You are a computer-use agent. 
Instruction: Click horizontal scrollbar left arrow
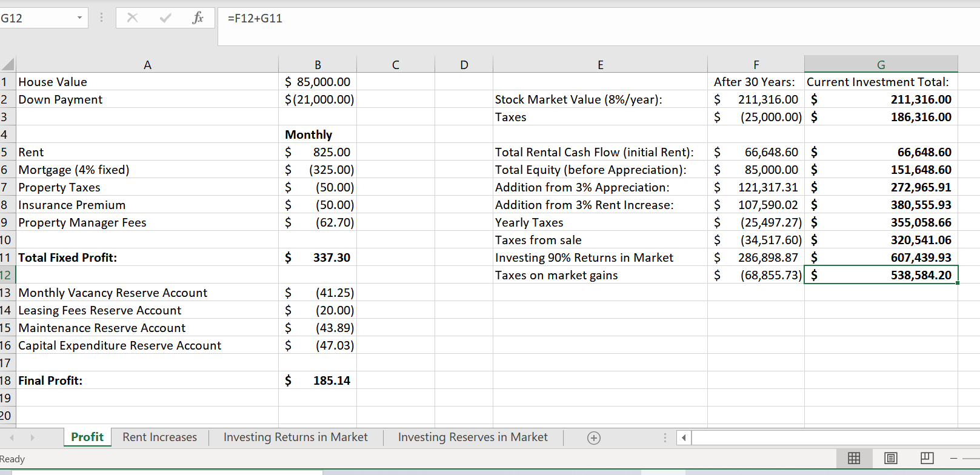coord(684,437)
